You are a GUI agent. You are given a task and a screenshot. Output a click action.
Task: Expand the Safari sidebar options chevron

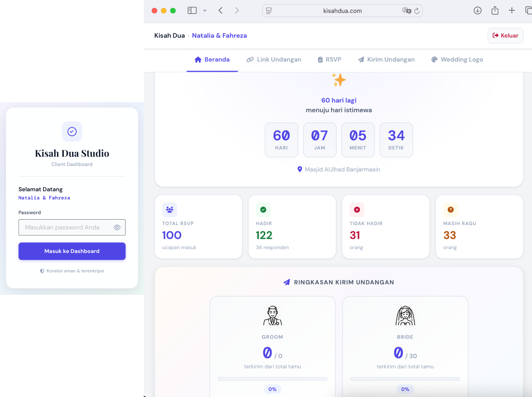(x=205, y=11)
